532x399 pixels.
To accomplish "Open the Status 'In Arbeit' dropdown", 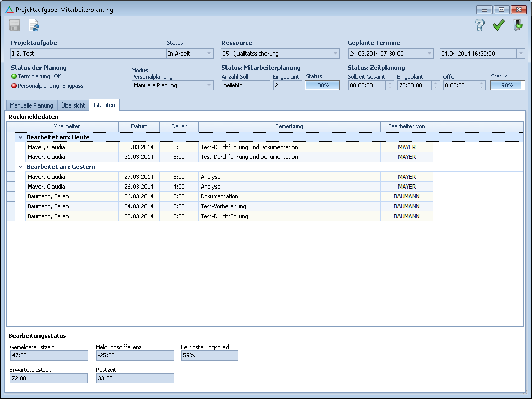I will click(x=209, y=54).
